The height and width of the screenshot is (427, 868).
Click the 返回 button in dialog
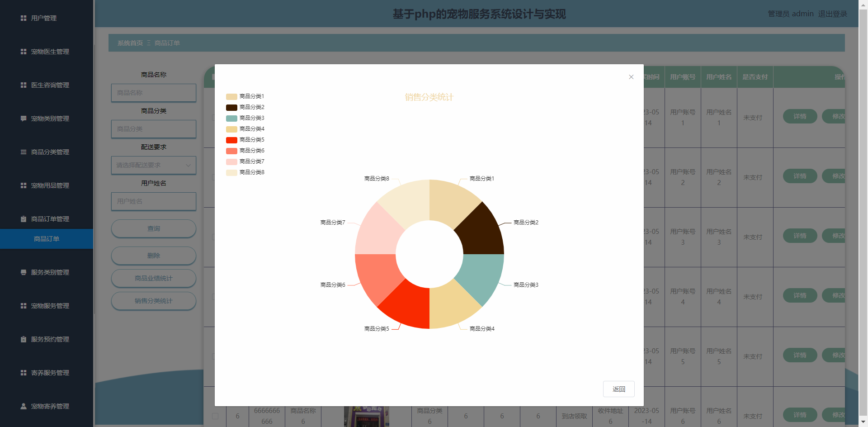click(x=618, y=389)
